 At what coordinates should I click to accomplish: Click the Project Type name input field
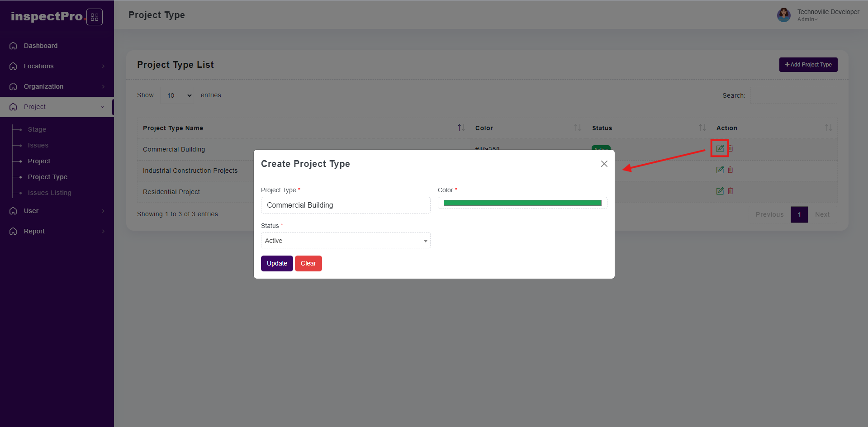tap(345, 205)
